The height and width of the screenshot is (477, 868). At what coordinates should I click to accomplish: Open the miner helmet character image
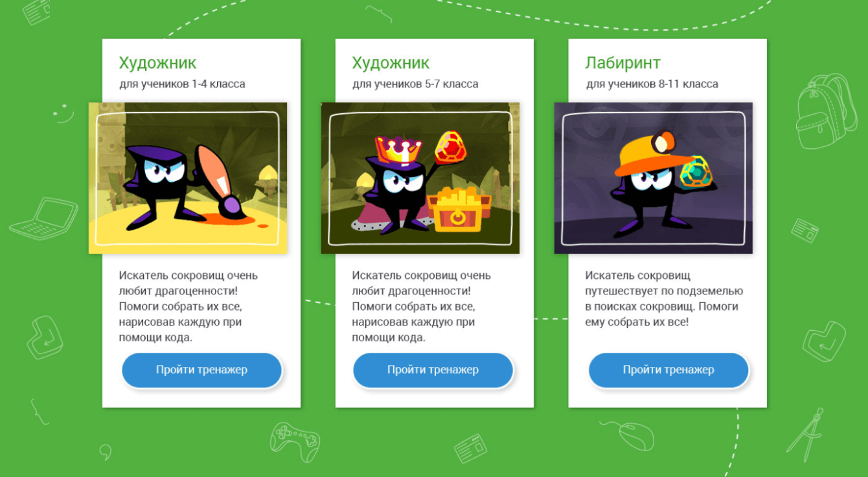(653, 178)
